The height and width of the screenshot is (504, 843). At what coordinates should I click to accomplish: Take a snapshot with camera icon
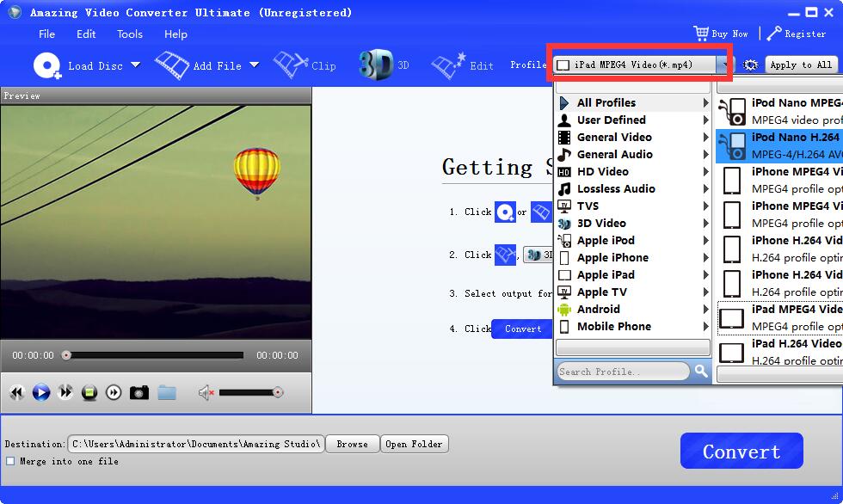click(x=139, y=393)
